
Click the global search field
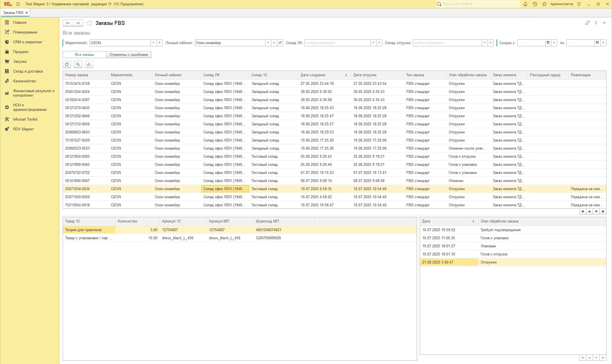[x=478, y=4]
